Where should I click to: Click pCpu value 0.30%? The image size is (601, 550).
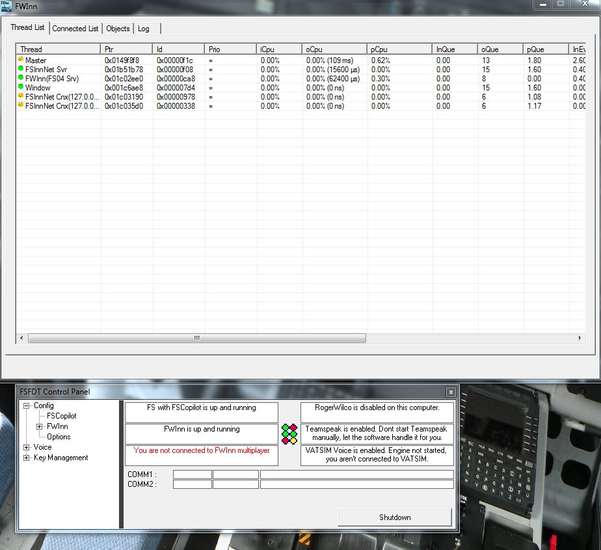point(381,79)
